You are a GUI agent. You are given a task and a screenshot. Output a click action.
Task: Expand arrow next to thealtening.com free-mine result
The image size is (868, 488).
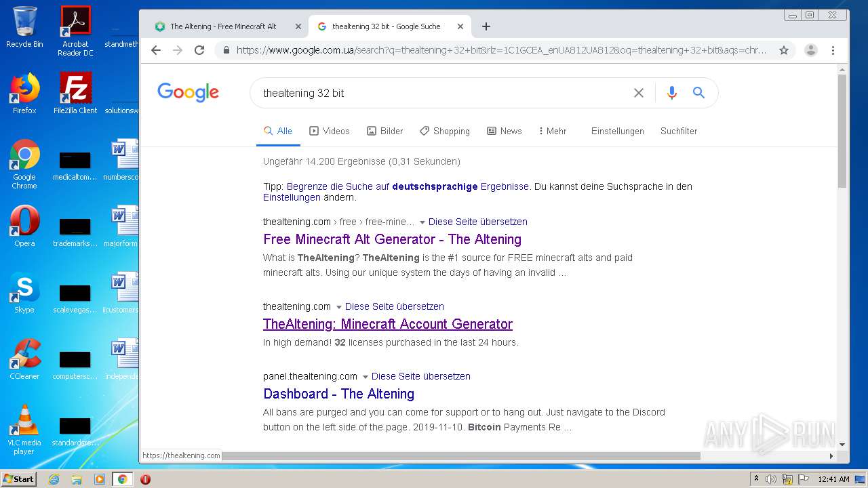pos(422,222)
